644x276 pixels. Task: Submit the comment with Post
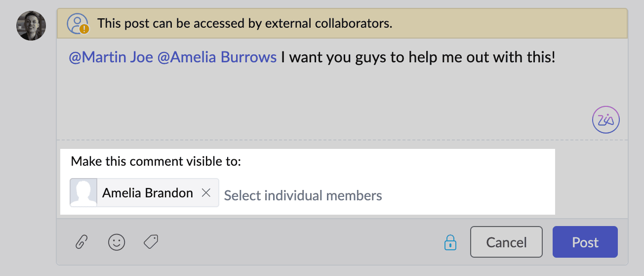[x=585, y=242]
